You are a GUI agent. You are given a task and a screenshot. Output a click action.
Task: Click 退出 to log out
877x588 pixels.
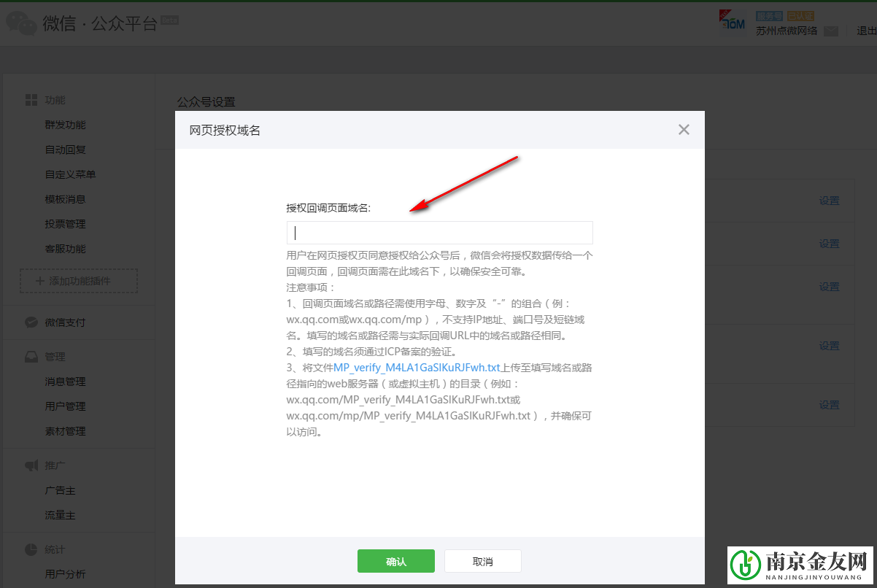pos(865,31)
